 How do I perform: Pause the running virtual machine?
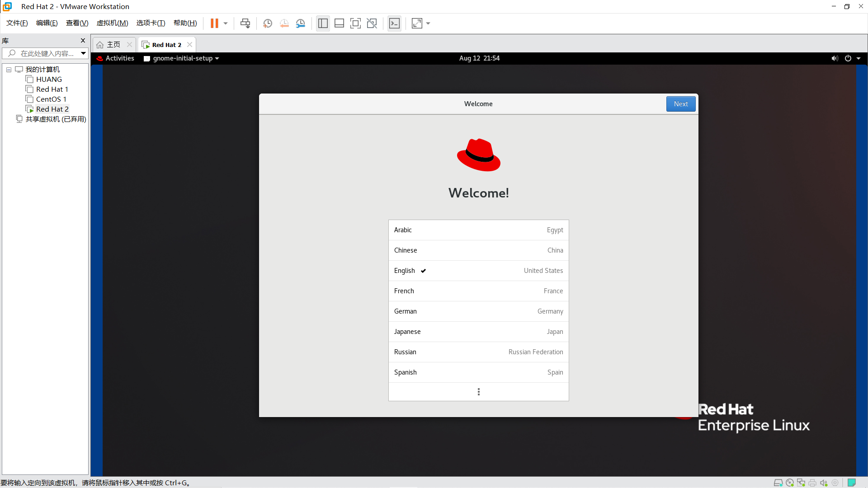click(x=214, y=23)
